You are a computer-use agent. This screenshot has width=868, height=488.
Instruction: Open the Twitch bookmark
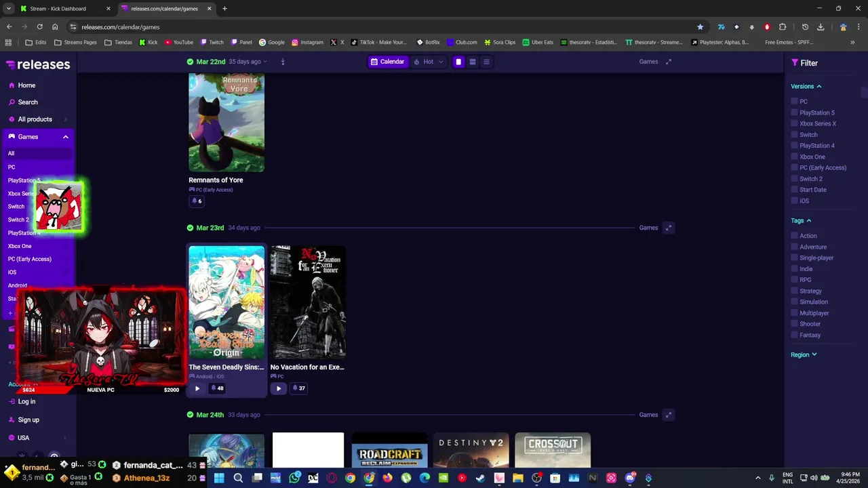(212, 42)
